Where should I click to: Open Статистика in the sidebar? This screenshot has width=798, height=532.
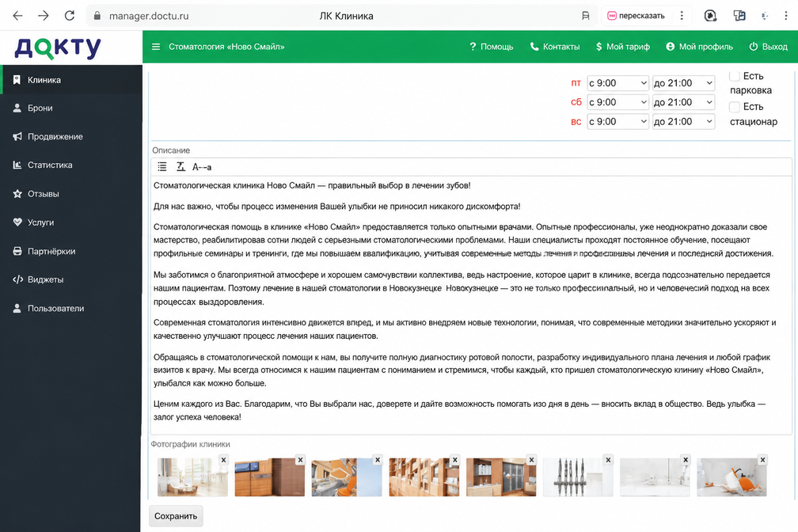(x=71, y=165)
